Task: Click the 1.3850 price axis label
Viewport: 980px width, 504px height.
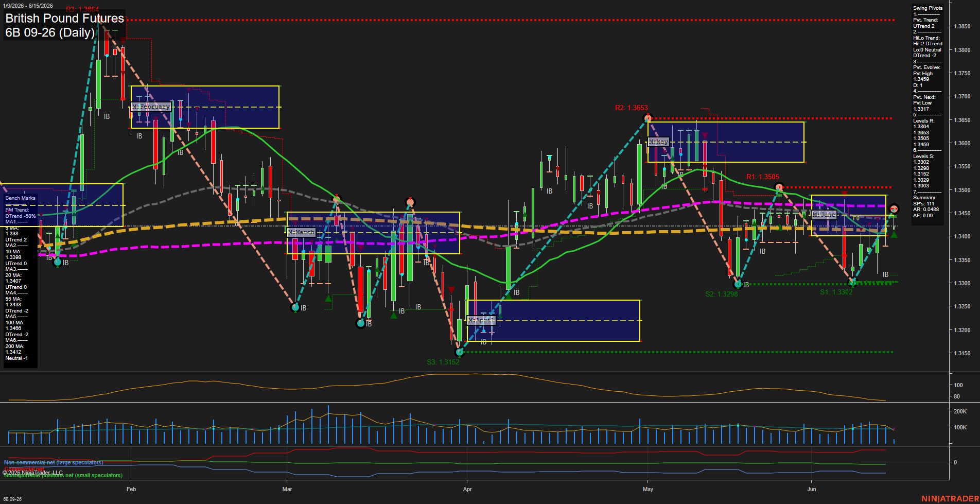Action: coord(962,27)
